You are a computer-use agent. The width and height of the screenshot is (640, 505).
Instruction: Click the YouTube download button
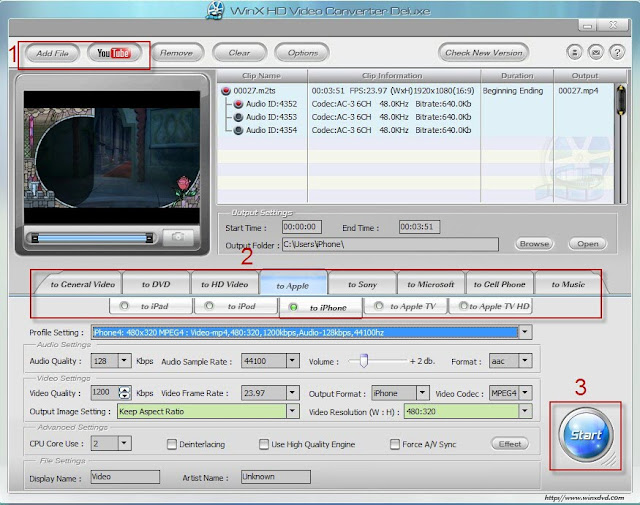[x=114, y=53]
